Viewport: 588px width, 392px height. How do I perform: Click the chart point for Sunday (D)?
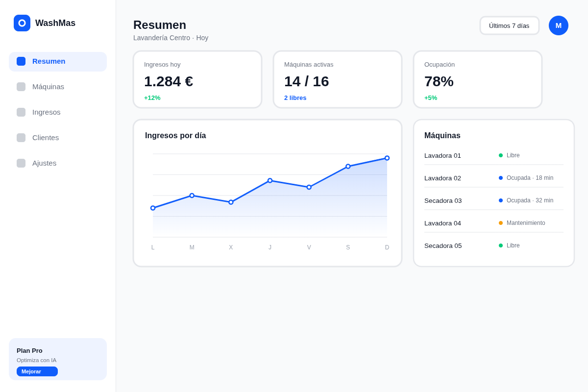387,158
